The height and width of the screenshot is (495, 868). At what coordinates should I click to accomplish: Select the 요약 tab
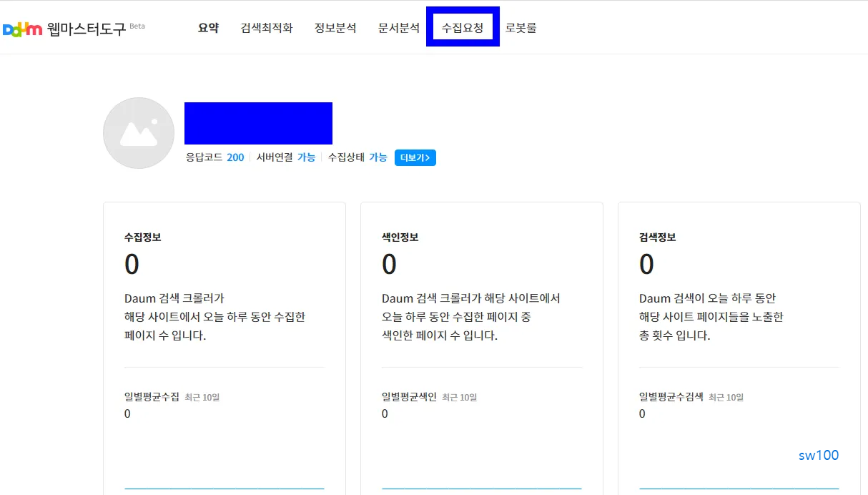point(207,26)
